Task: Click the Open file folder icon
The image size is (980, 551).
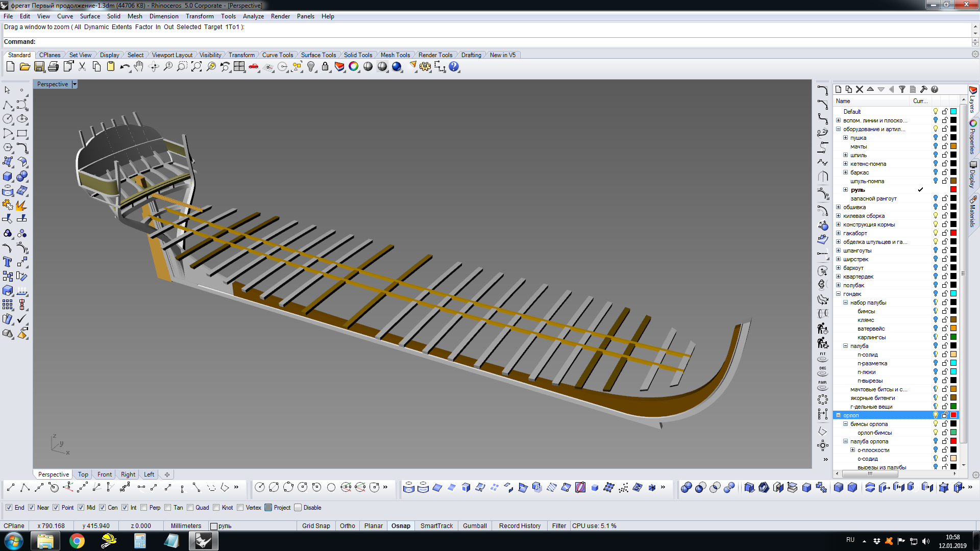Action: (x=24, y=67)
